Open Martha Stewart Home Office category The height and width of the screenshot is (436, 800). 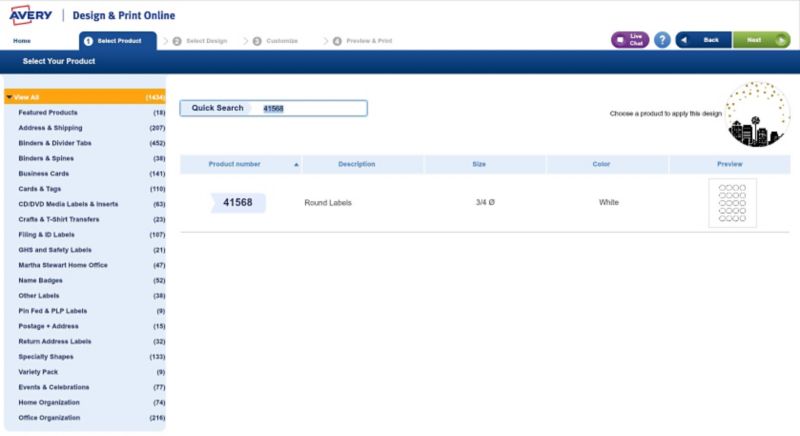tap(63, 265)
